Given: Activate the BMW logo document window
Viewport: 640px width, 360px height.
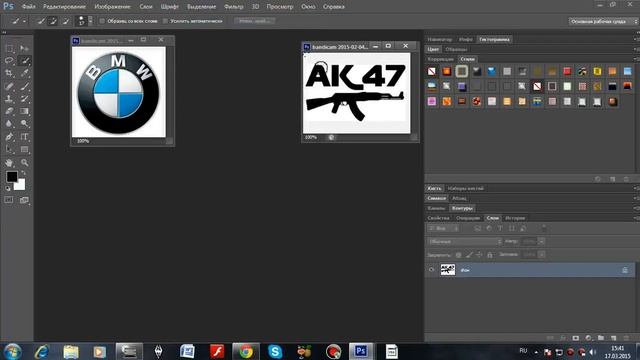Looking at the screenshot, I should point(102,40).
